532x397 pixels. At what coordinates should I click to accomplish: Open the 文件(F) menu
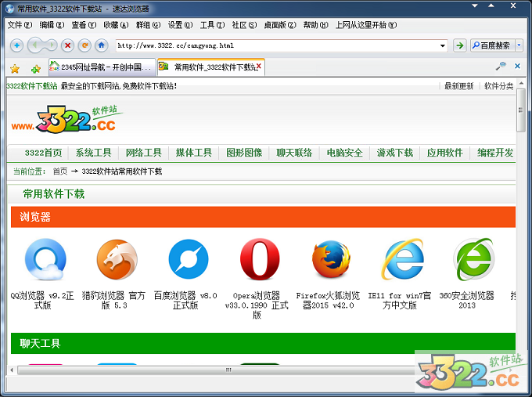[x=20, y=25]
